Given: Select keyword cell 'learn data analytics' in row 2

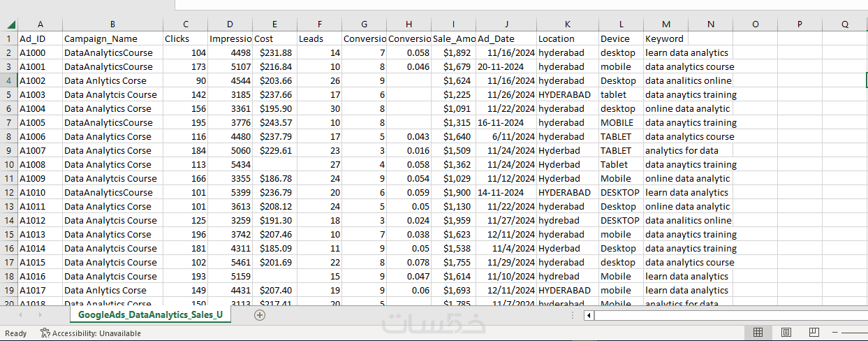Looking at the screenshot, I should click(x=688, y=52).
